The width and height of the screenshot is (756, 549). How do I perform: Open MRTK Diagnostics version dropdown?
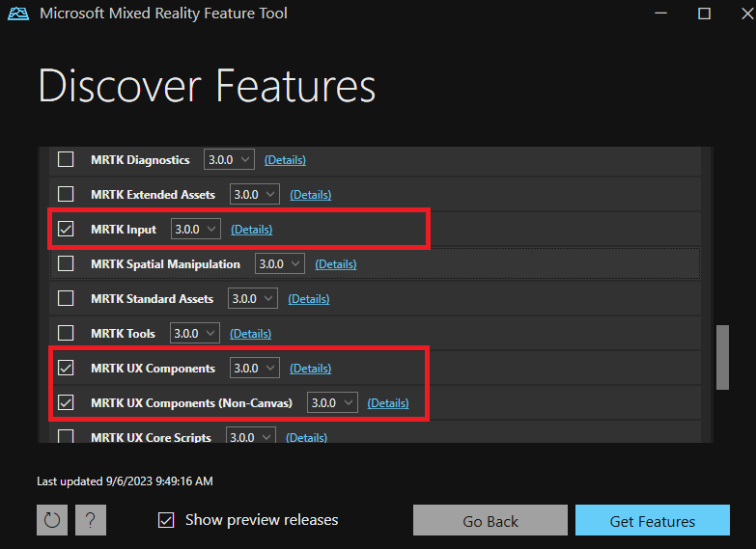[229, 159]
